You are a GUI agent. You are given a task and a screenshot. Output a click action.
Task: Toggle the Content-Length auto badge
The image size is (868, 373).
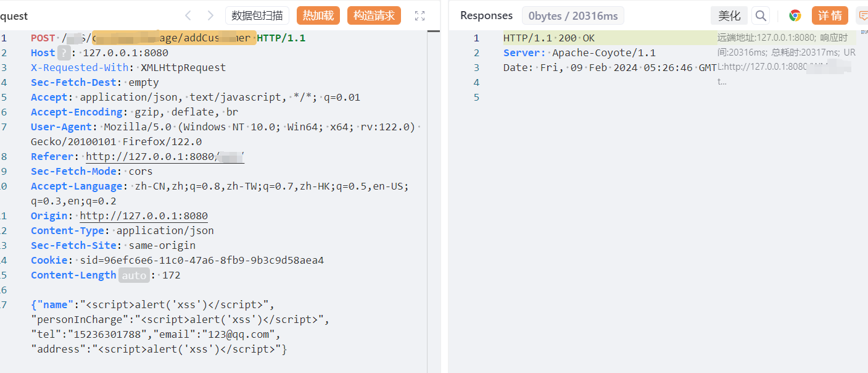point(134,275)
